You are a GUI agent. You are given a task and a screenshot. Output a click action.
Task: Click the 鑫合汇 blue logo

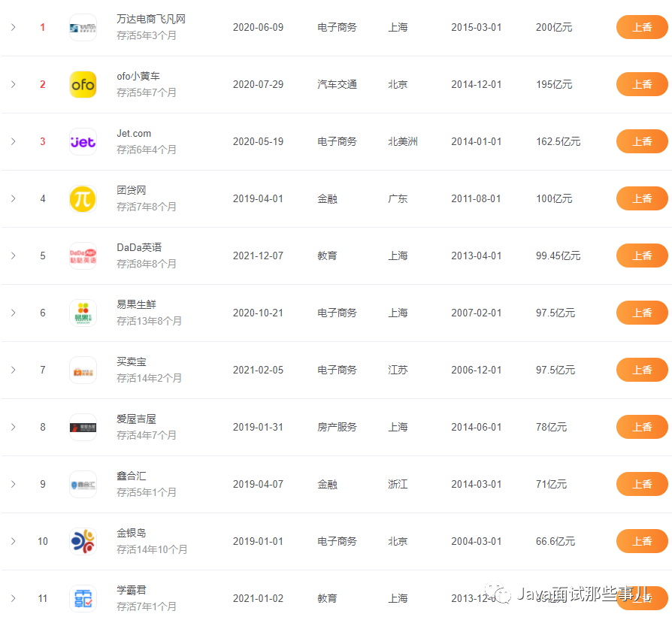pyautogui.click(x=83, y=484)
